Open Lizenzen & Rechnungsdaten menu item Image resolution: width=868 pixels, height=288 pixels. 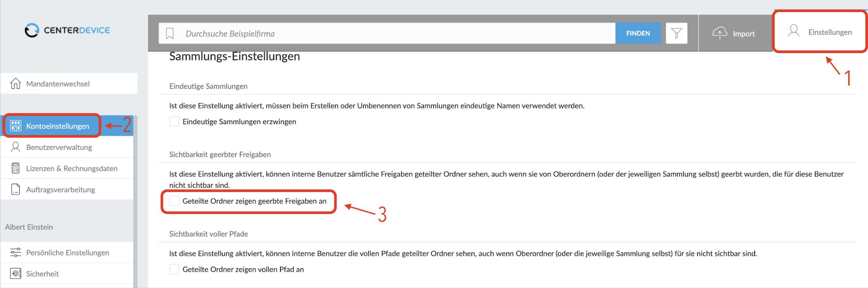pyautogui.click(x=67, y=168)
